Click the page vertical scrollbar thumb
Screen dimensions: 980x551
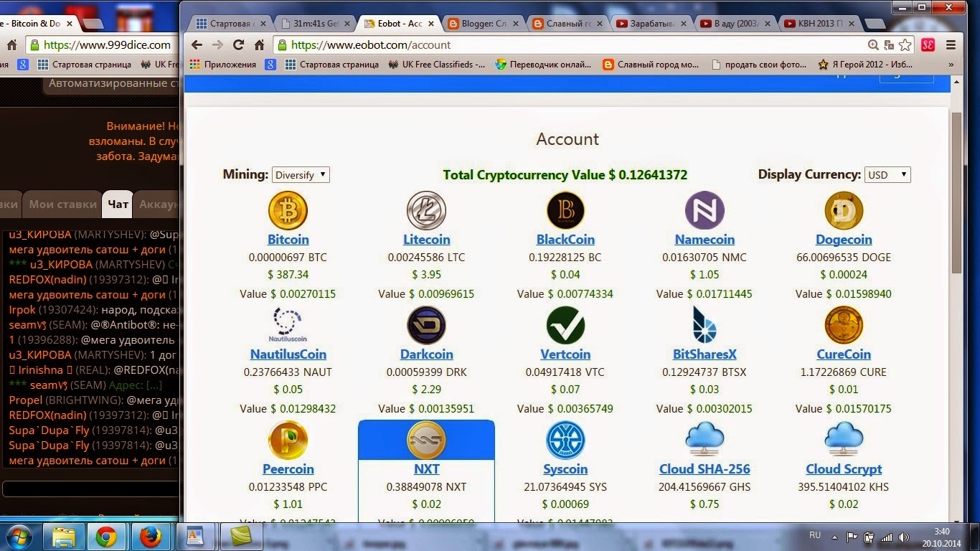pos(956,192)
